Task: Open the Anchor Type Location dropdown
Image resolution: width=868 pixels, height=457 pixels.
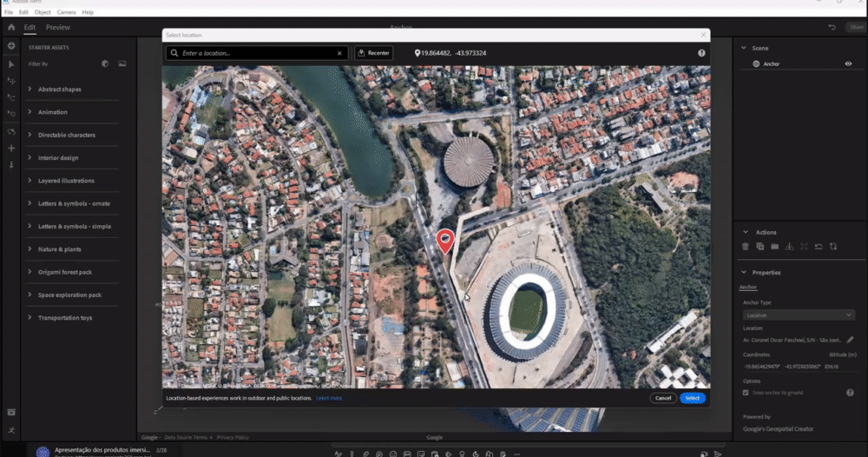Action: 799,315
